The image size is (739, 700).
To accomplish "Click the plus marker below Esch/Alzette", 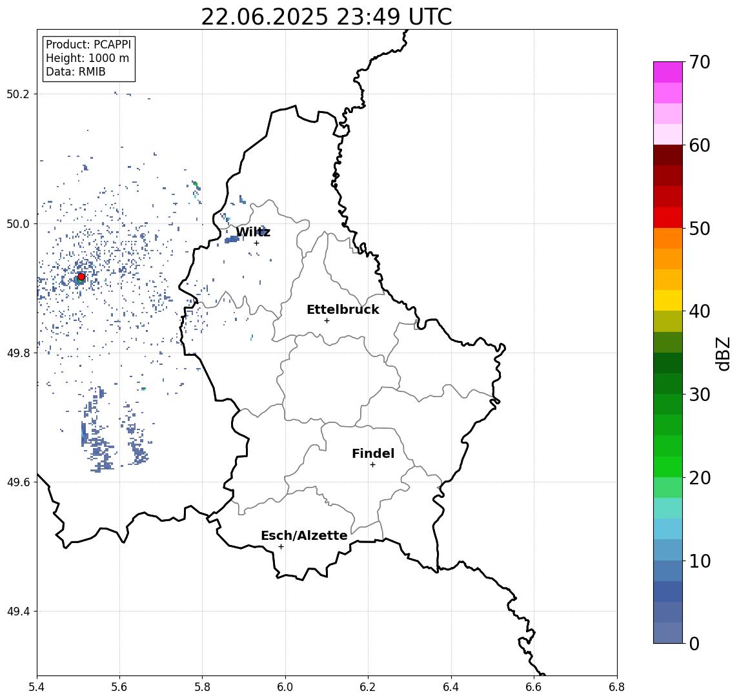I will pyautogui.click(x=281, y=547).
